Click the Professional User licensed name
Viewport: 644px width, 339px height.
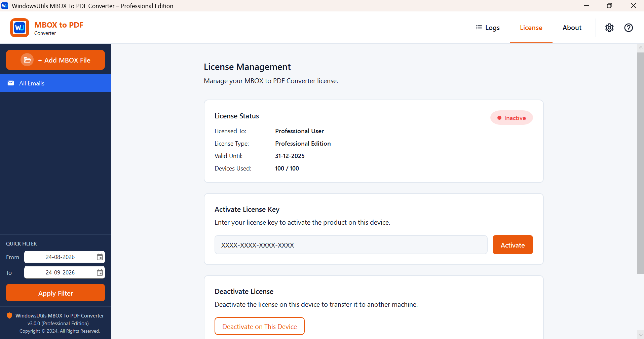click(299, 131)
